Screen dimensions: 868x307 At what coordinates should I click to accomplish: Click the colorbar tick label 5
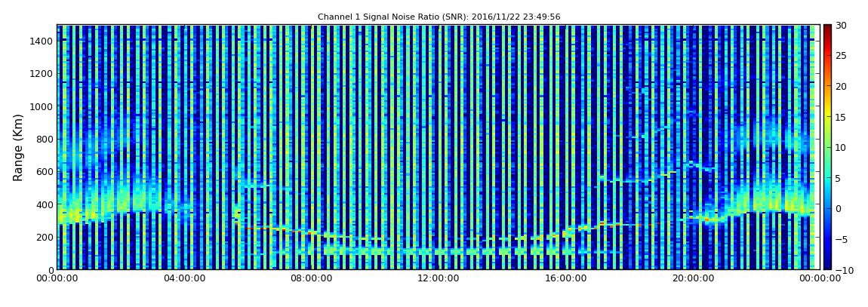tap(838, 178)
